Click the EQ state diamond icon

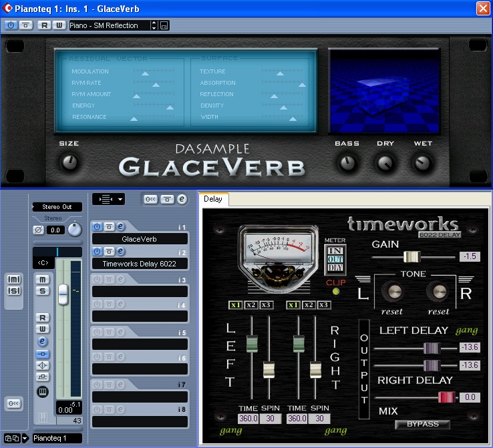pos(43,365)
